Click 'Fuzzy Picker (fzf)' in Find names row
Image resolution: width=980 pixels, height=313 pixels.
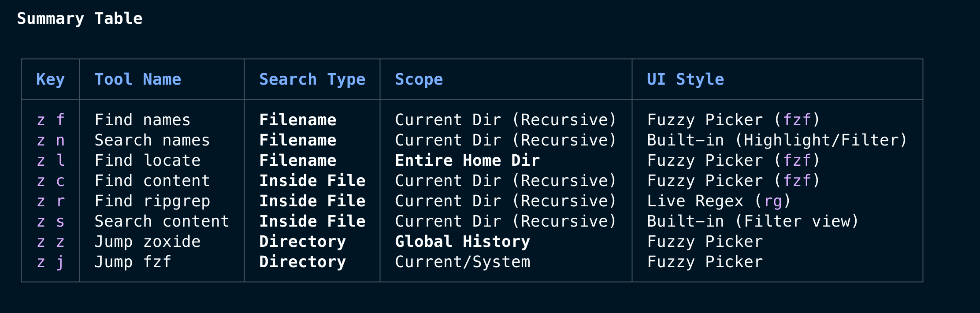734,120
